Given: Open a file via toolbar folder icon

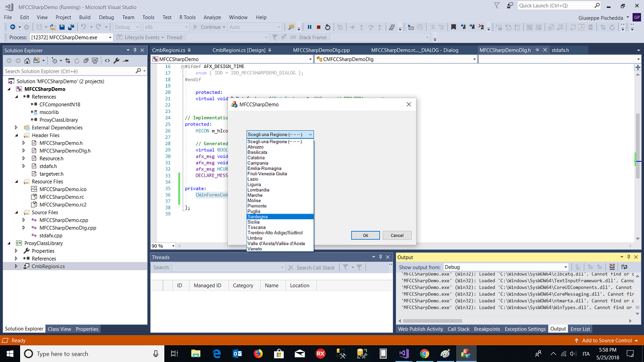Looking at the screenshot, I should click(53, 27).
